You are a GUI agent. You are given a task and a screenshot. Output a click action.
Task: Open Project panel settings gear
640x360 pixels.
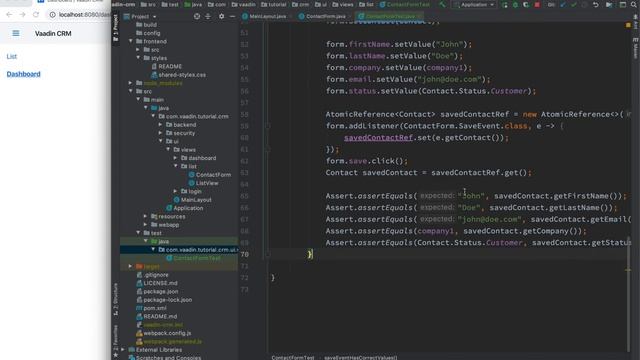click(221, 17)
